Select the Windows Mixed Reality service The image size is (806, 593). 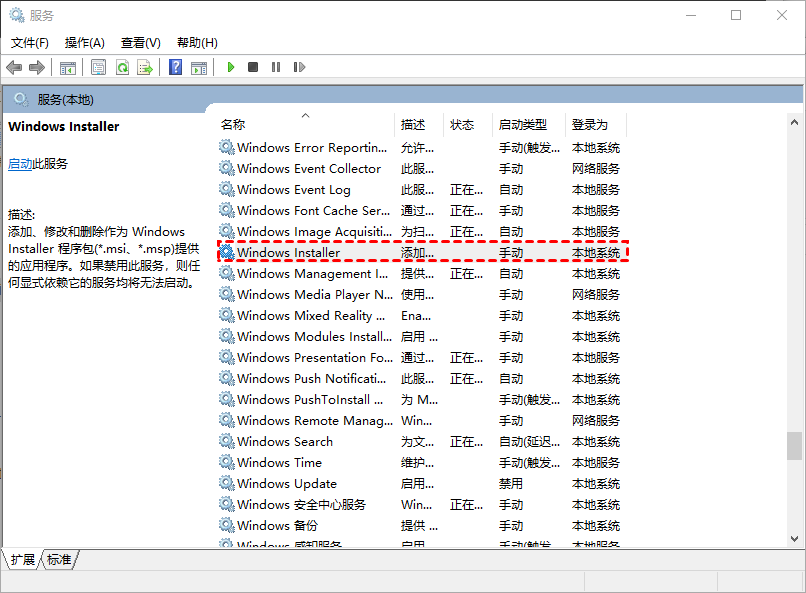pyautogui.click(x=422, y=316)
